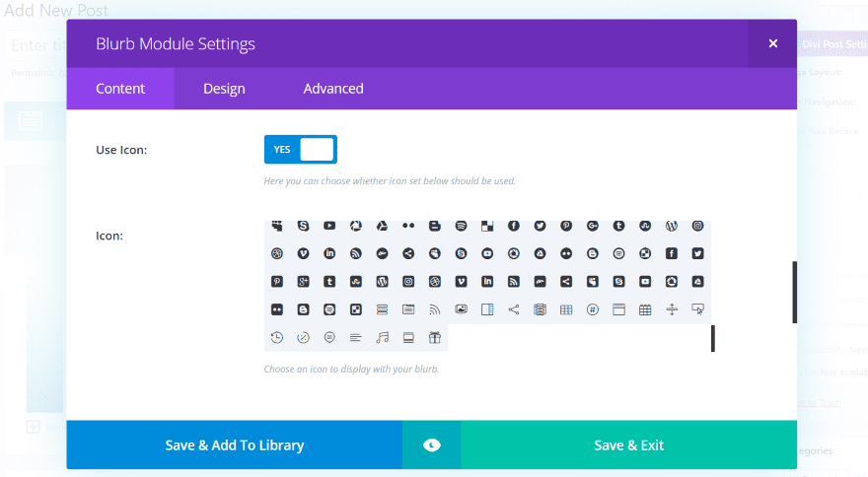Pick the cursor click window icon
Image resolution: width=868 pixels, height=477 pixels.
(x=698, y=309)
